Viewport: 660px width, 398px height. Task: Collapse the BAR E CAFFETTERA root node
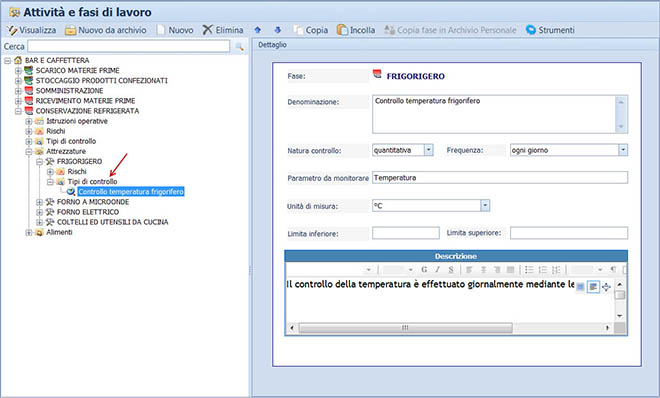pos(7,61)
